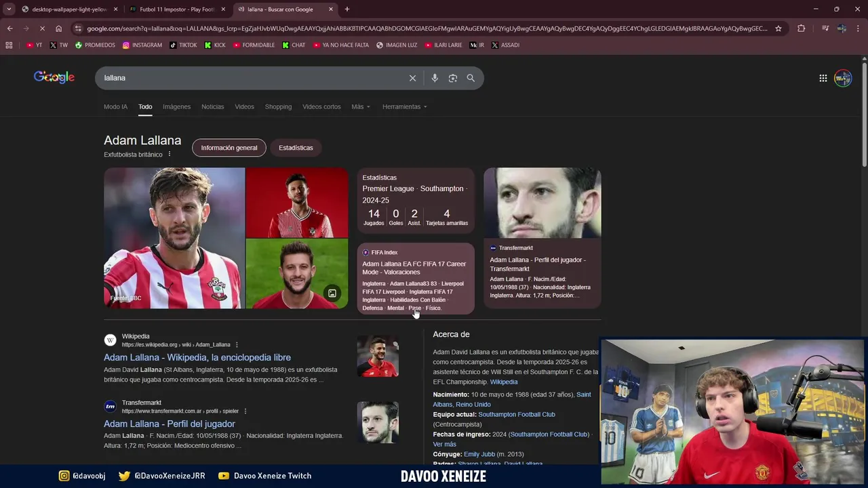Viewport: 868px width, 488px height.
Task: Select the Estadísticas chip
Action: click(296, 148)
